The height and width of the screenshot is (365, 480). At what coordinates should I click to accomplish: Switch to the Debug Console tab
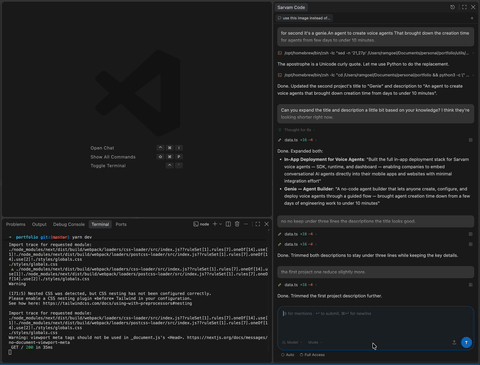[x=69, y=224]
